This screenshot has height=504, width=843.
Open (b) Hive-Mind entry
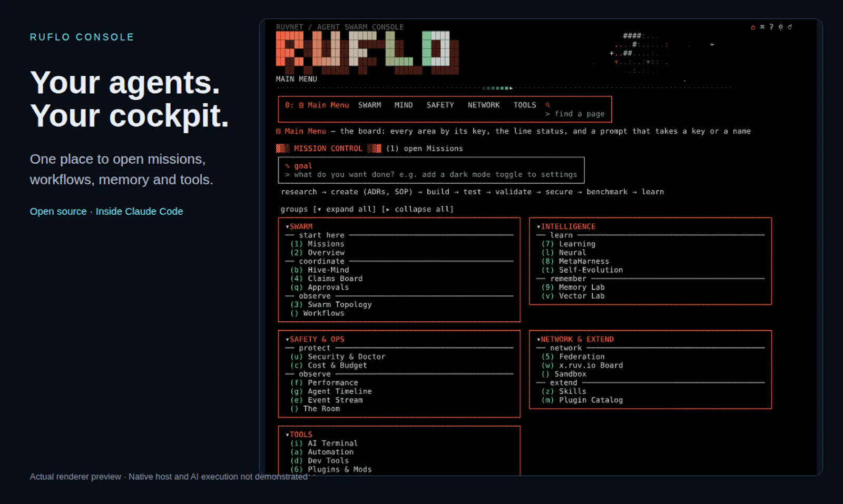click(x=319, y=270)
